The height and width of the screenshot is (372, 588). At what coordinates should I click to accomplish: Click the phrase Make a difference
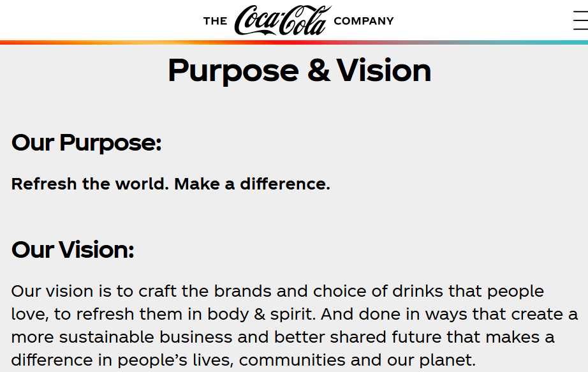coord(252,184)
